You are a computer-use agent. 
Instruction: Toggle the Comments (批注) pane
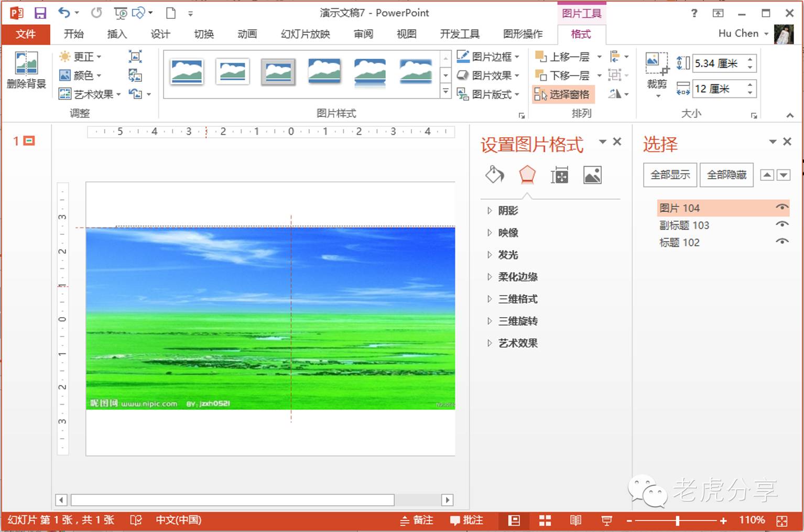pyautogui.click(x=466, y=520)
